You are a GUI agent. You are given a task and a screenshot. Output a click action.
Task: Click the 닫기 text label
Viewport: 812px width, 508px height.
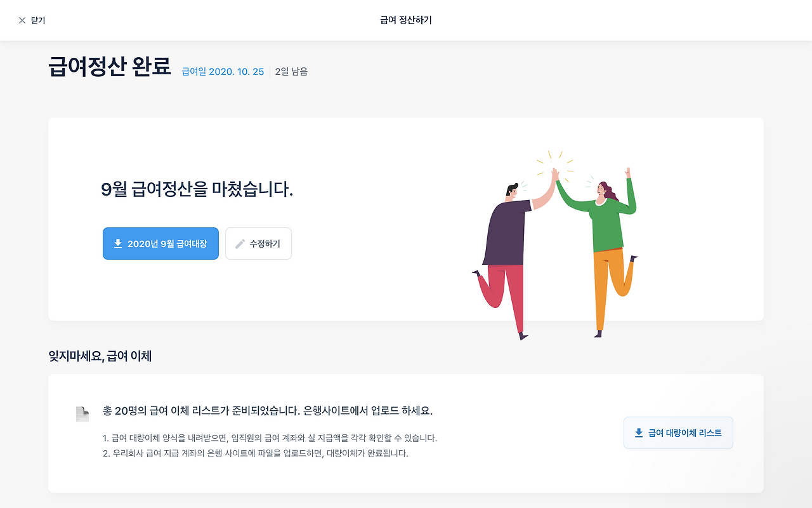(38, 20)
